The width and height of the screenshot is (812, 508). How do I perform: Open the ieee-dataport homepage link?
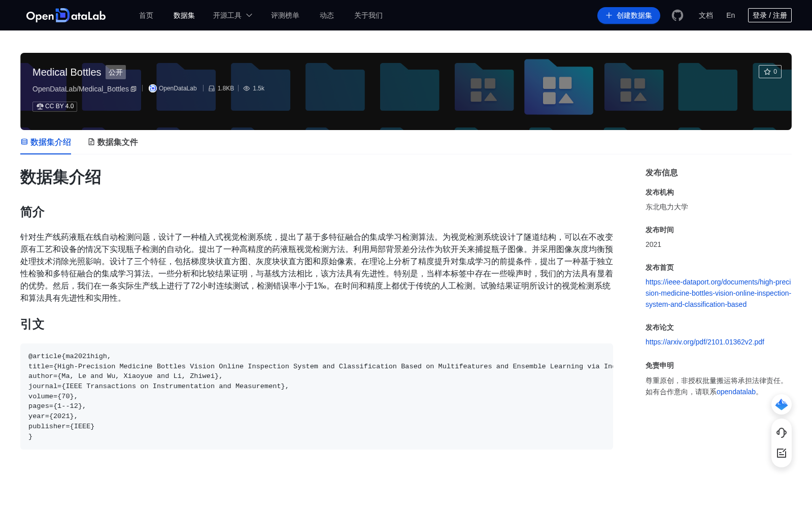pyautogui.click(x=718, y=293)
